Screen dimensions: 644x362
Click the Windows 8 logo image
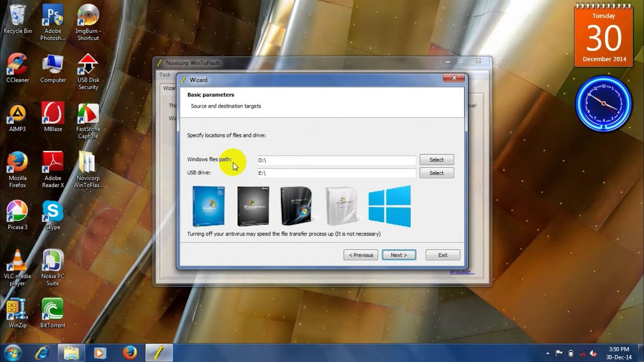coord(389,206)
